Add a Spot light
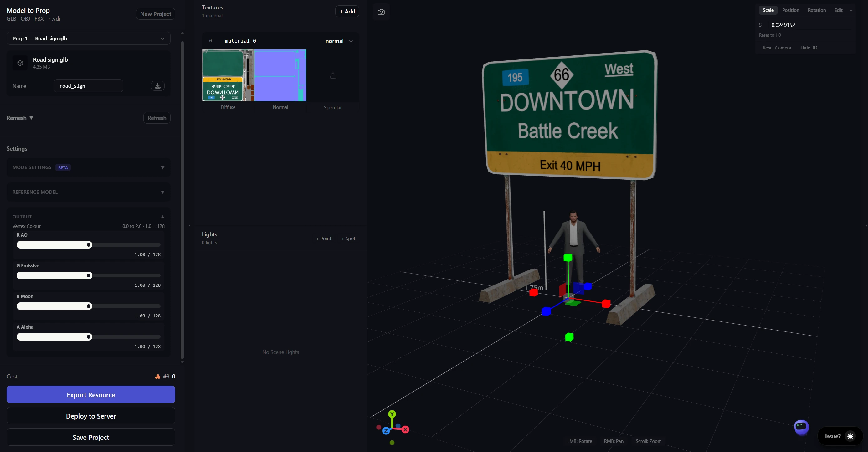This screenshot has width=868, height=452. (348, 238)
